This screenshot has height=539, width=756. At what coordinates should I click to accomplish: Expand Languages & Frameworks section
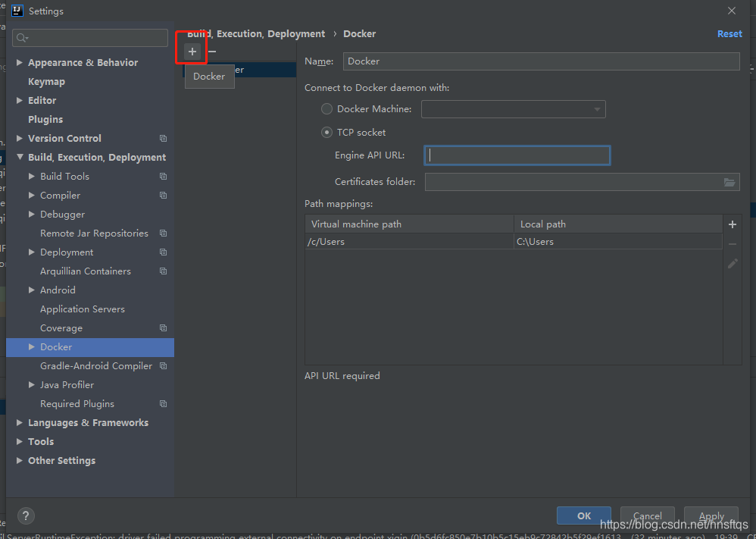(19, 423)
